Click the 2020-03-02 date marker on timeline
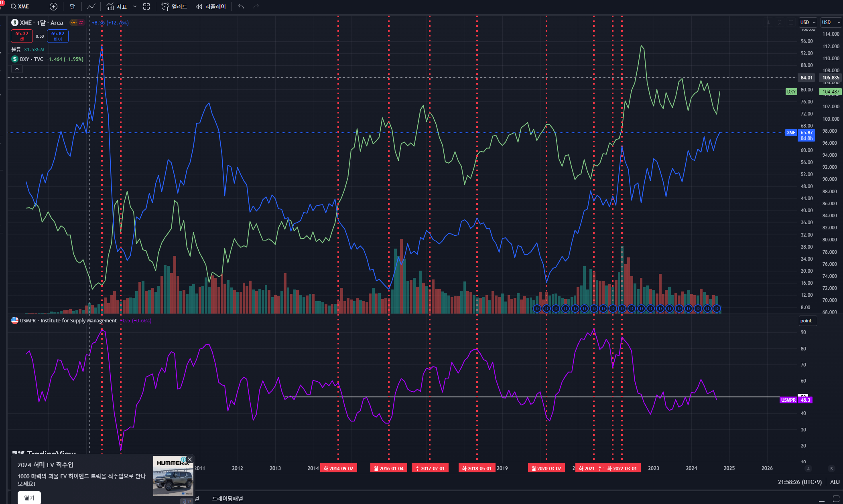843x504 pixels. tap(546, 468)
